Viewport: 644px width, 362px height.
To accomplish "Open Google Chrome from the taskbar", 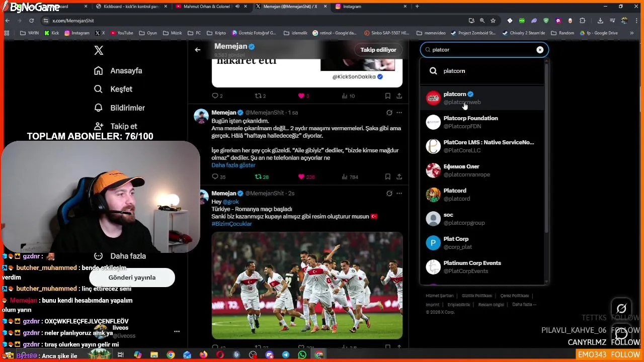I will tap(171, 355).
